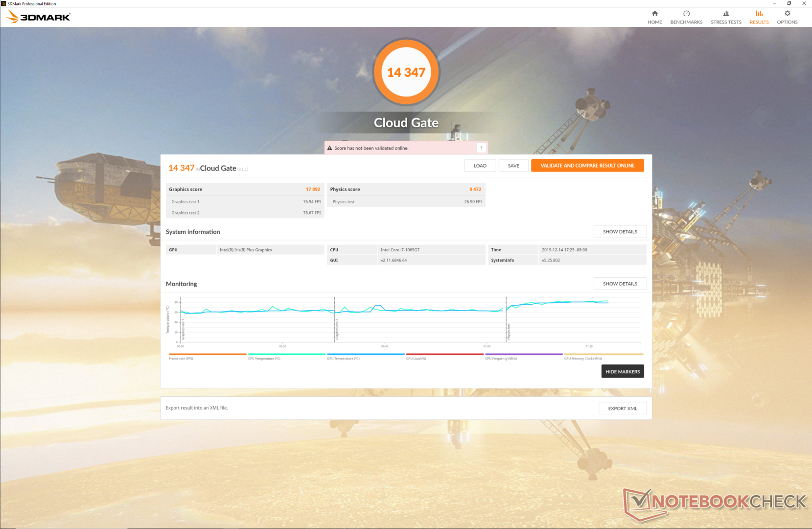Open the Benchmarks gauge icon

[686, 14]
